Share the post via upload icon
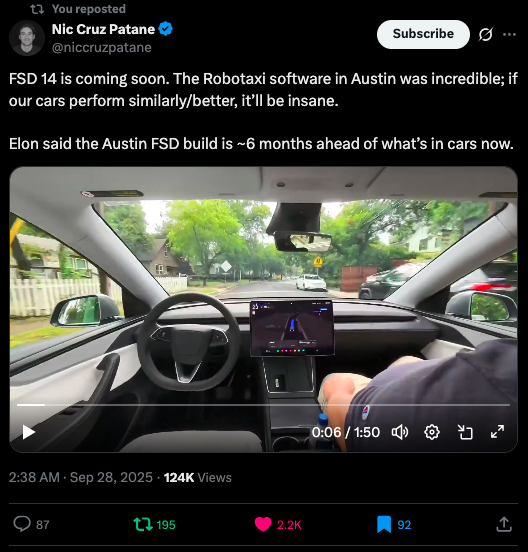 pyautogui.click(x=504, y=524)
